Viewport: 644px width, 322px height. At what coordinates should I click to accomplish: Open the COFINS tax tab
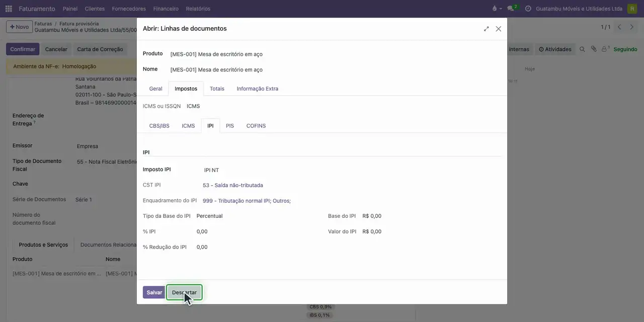[256, 126]
